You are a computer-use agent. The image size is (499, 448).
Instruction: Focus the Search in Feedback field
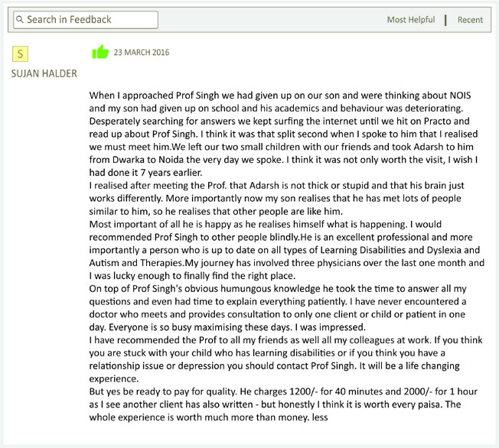(86, 20)
